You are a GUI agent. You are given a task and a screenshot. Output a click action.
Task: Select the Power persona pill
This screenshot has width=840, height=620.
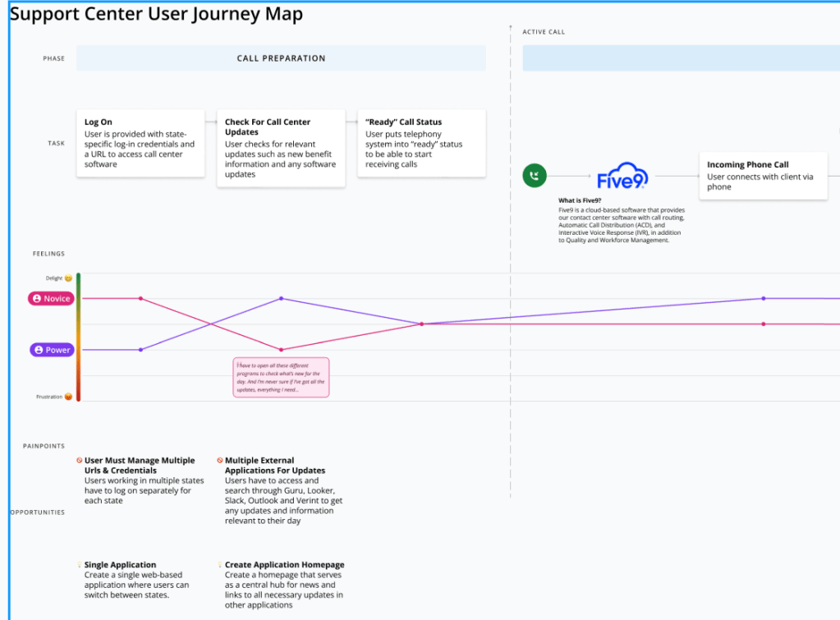52,350
